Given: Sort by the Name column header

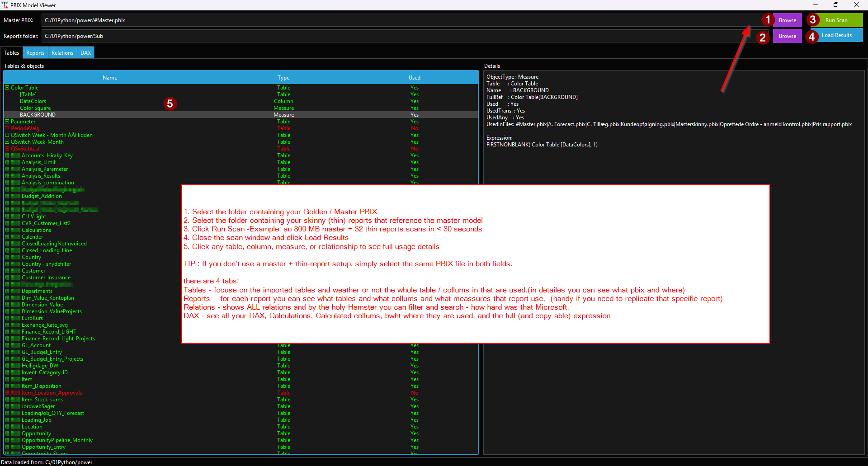Looking at the screenshot, I should point(110,78).
